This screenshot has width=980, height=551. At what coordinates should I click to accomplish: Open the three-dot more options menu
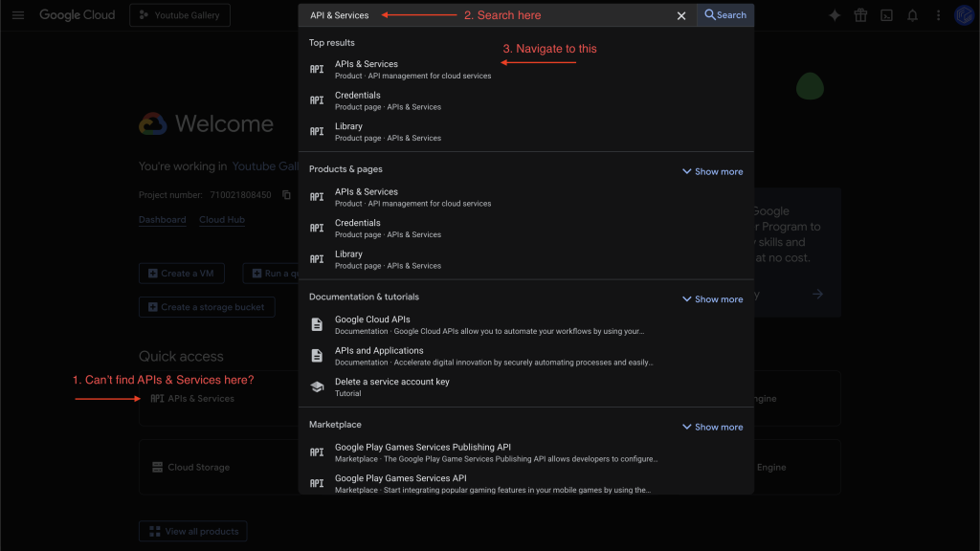[x=938, y=15]
